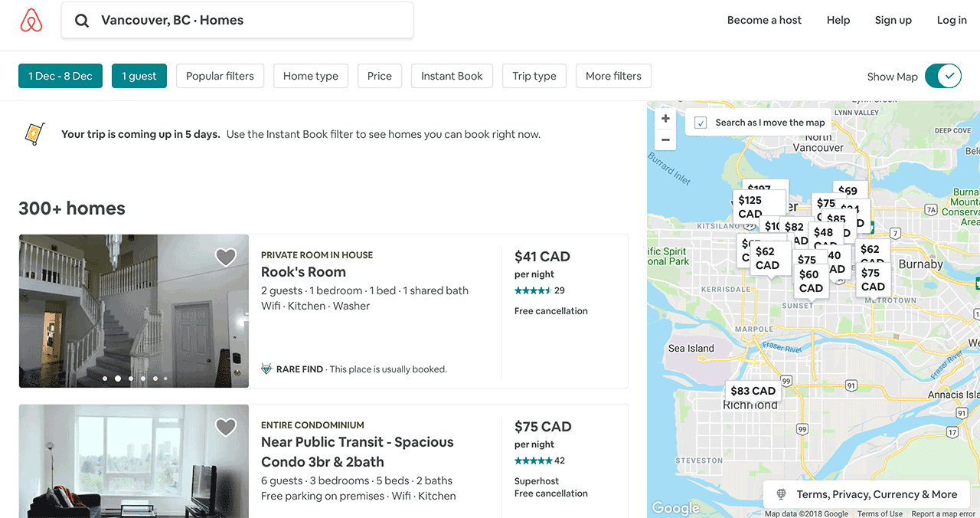Image resolution: width=980 pixels, height=518 pixels.
Task: Open the Popular filters dropdown
Action: point(220,76)
